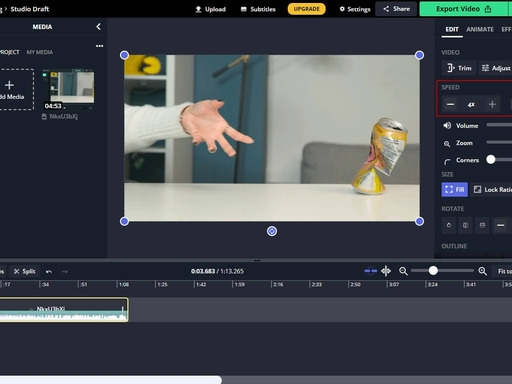Open the three-dot media options menu

[x=99, y=46]
